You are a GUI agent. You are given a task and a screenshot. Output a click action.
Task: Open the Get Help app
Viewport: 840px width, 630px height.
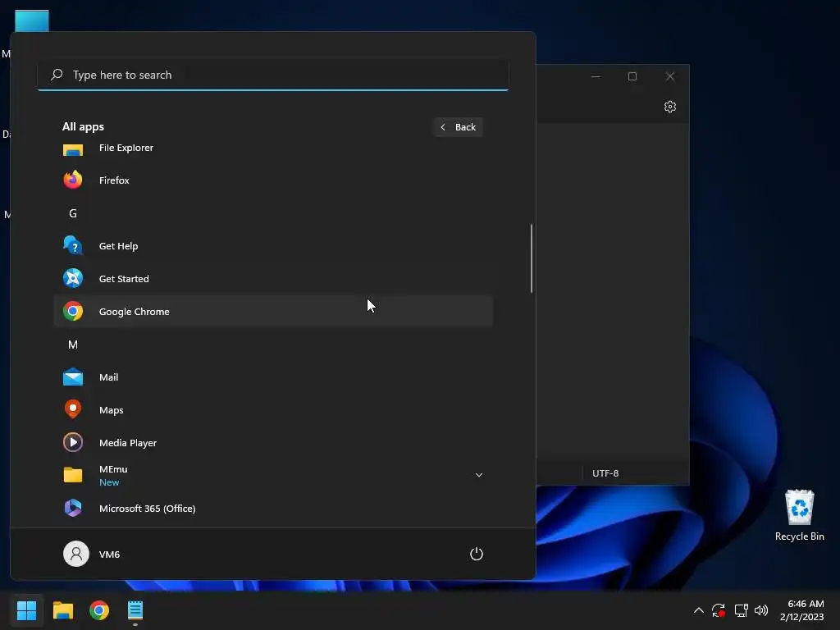point(273,246)
